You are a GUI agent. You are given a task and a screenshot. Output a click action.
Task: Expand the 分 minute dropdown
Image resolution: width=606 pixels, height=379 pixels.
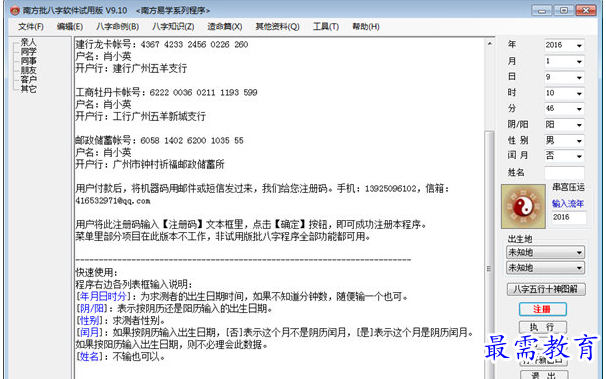(579, 109)
